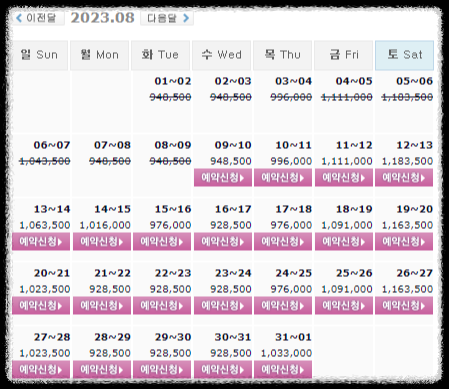This screenshot has height=389, width=449.
Task: Request reservation for 10~11
Action: [283, 177]
